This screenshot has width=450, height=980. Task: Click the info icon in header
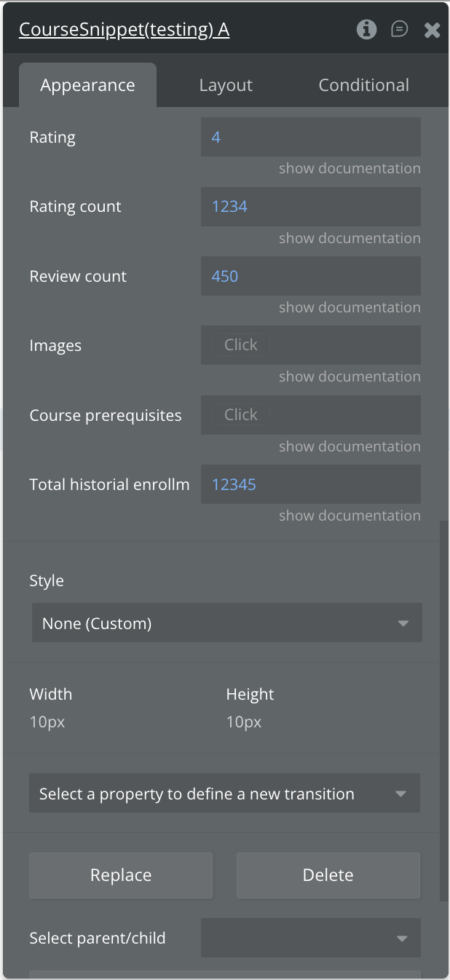[x=366, y=29]
